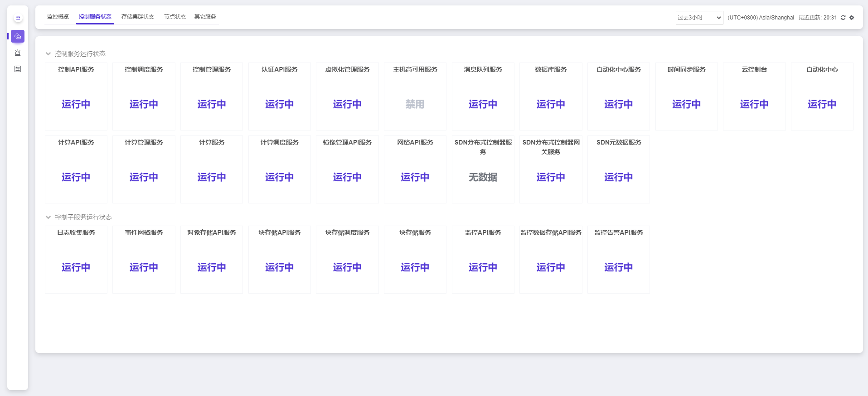Select the 日志收集服务 status card
Screen dimensions: 868x396
point(76,260)
